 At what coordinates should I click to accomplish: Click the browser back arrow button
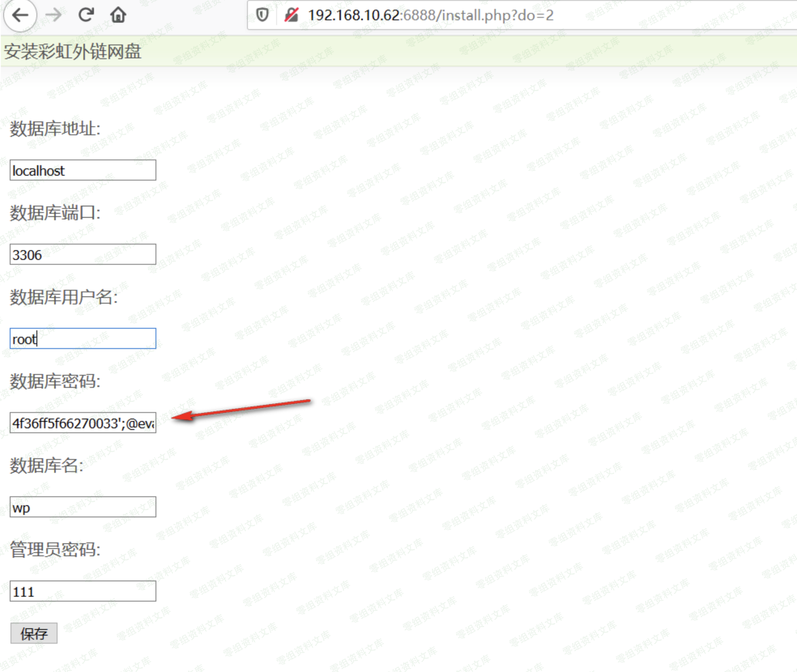pos(20,15)
